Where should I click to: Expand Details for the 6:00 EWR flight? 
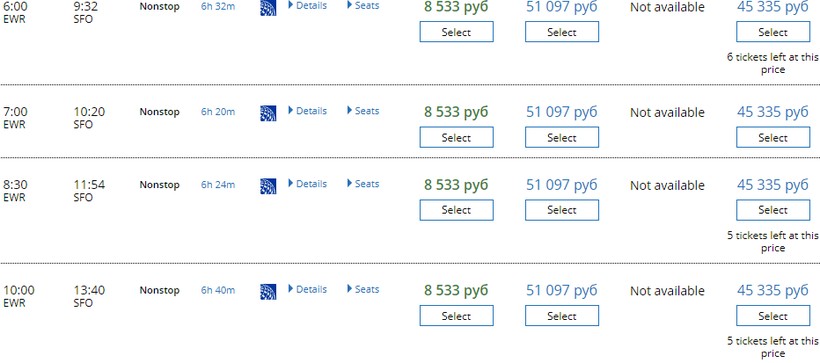pos(308,6)
